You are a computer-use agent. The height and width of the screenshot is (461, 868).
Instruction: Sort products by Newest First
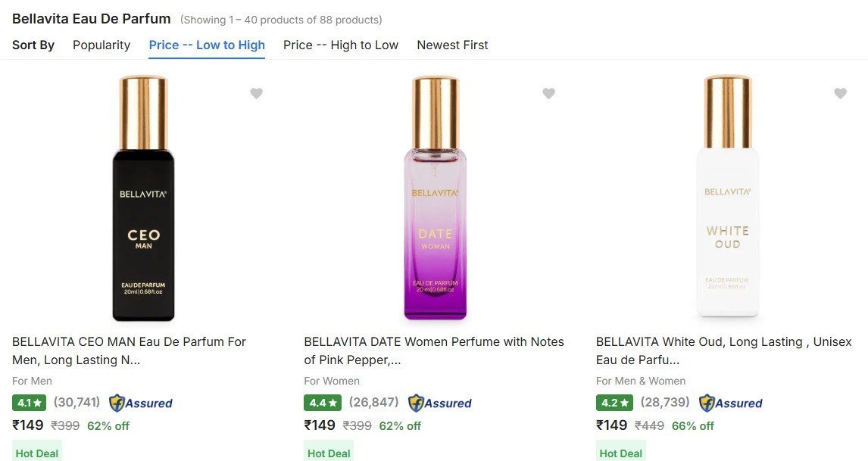452,45
